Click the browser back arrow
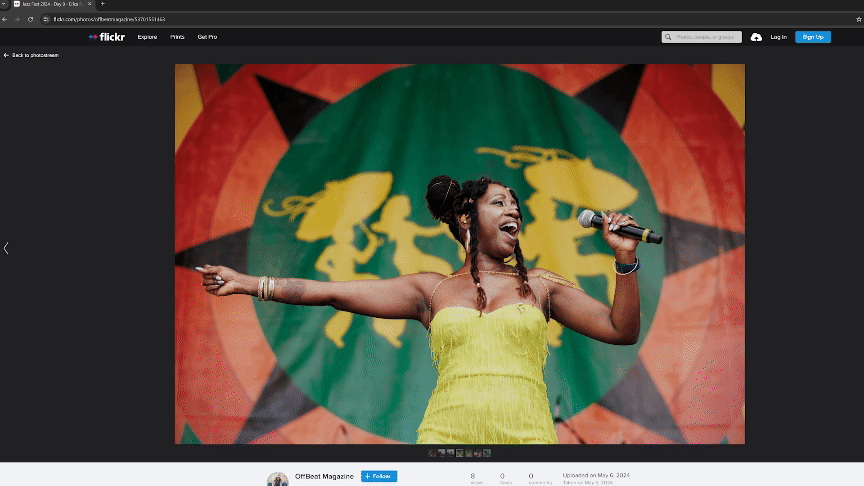Image resolution: width=864 pixels, height=486 pixels. pos(6,19)
